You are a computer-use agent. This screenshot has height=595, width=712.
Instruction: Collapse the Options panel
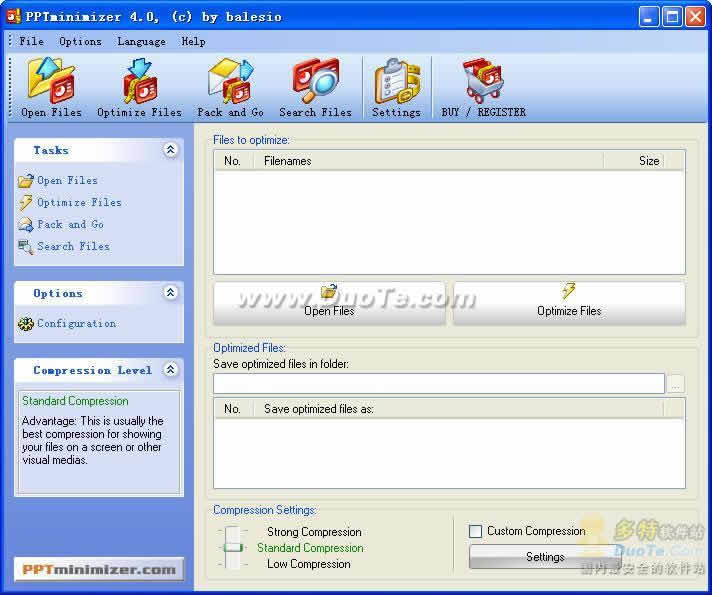click(170, 293)
